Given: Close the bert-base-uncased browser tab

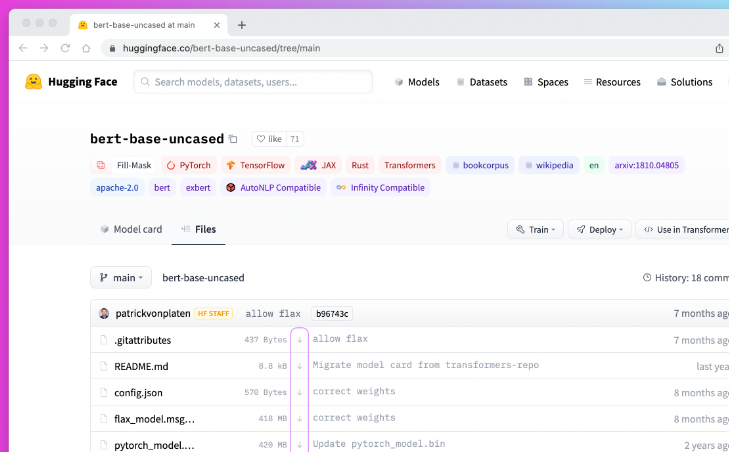Looking at the screenshot, I should click(x=217, y=25).
